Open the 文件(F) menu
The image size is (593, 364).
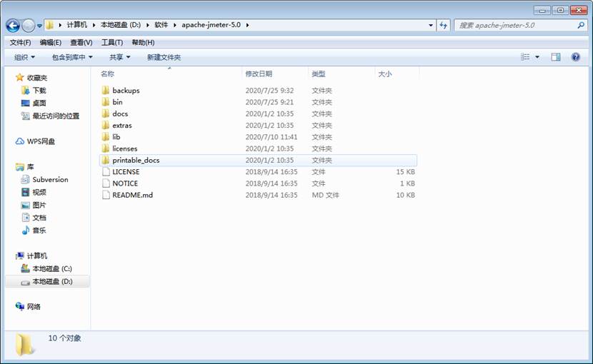[21, 42]
